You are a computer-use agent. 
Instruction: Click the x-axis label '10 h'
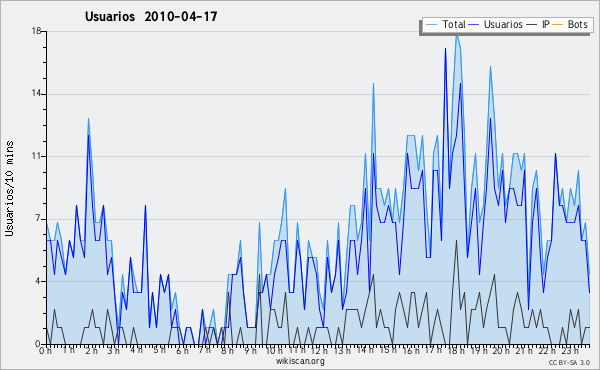point(274,351)
